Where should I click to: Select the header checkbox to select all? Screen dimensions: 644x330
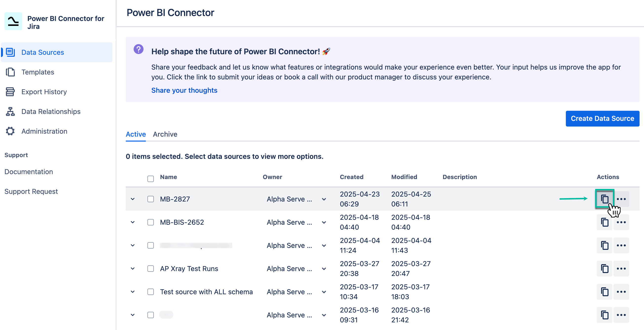[150, 179]
